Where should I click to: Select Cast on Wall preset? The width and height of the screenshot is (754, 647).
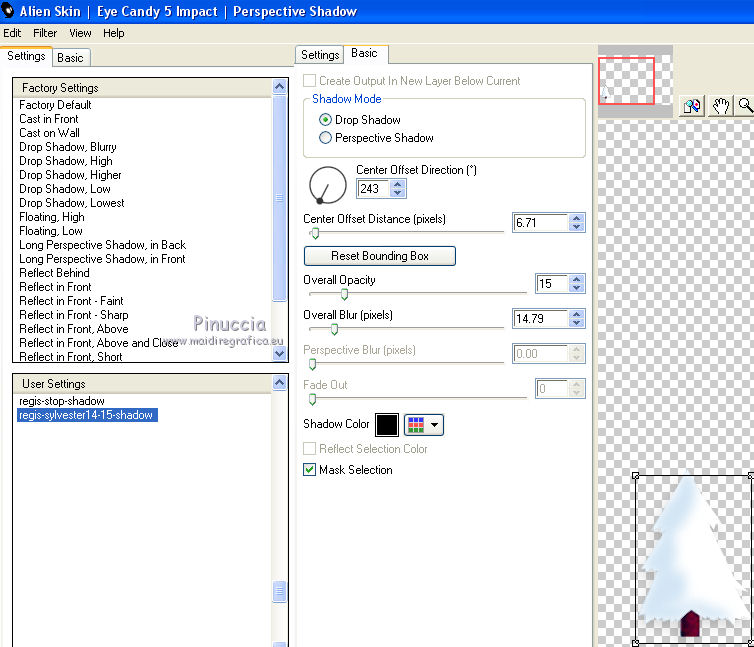(50, 133)
